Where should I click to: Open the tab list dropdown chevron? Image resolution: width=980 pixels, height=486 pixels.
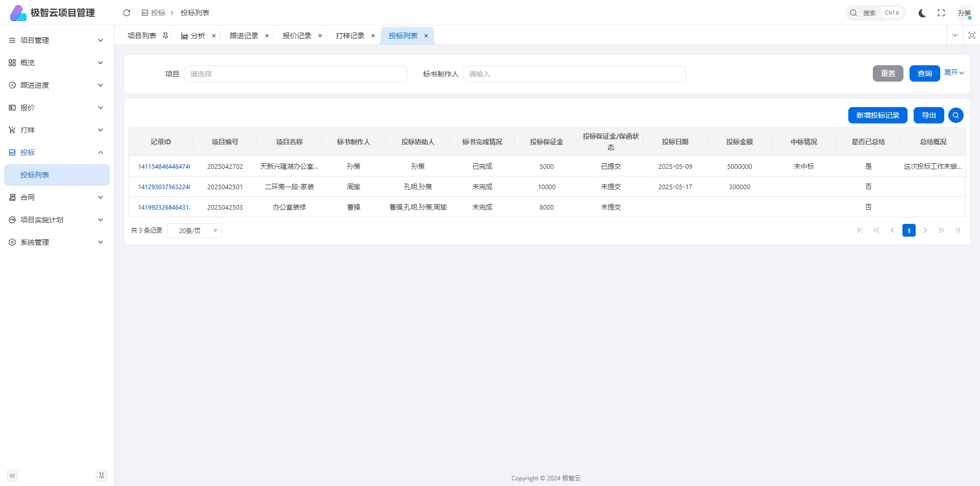point(954,35)
